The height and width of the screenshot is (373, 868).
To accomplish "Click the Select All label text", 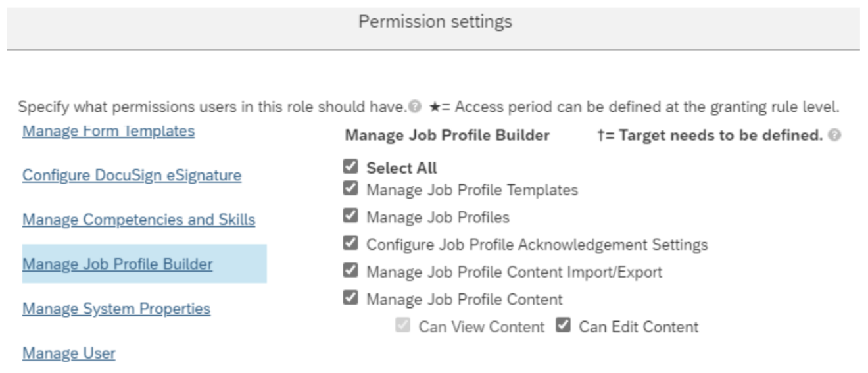I will (x=402, y=168).
